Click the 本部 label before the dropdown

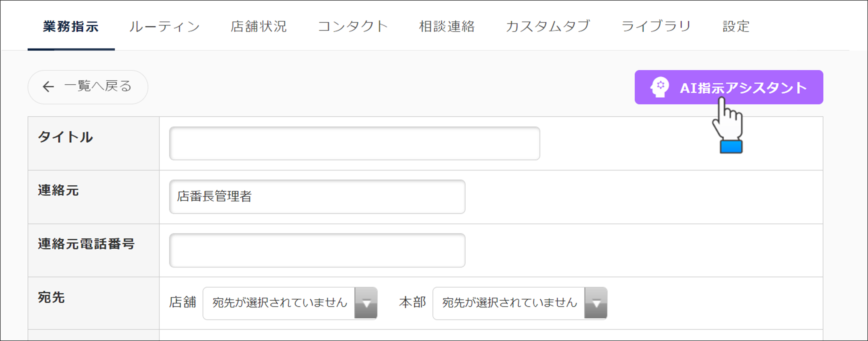click(x=413, y=302)
